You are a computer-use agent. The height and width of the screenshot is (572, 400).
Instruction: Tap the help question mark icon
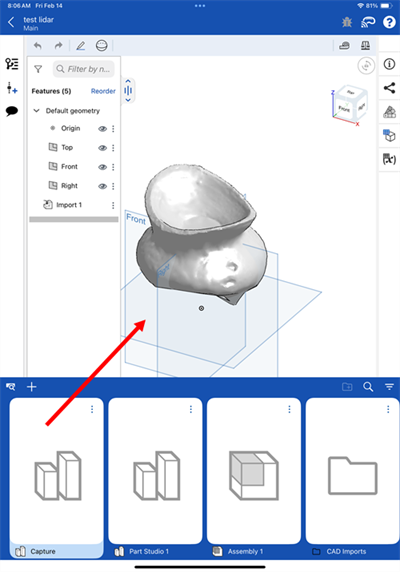389,22
